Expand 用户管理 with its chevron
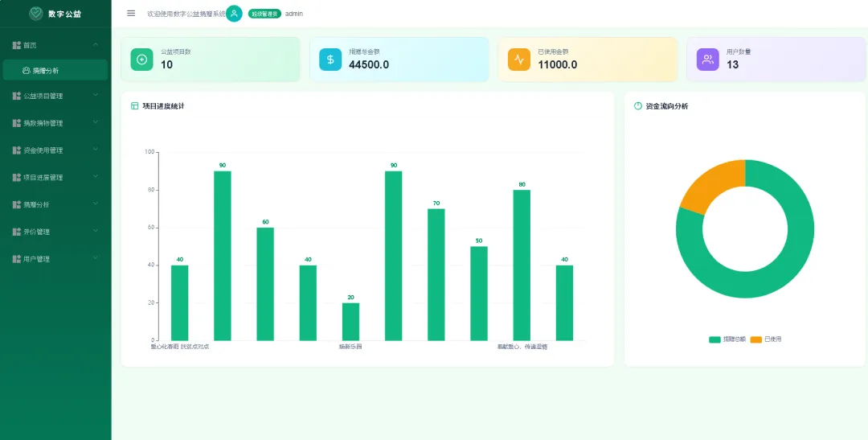 96,258
